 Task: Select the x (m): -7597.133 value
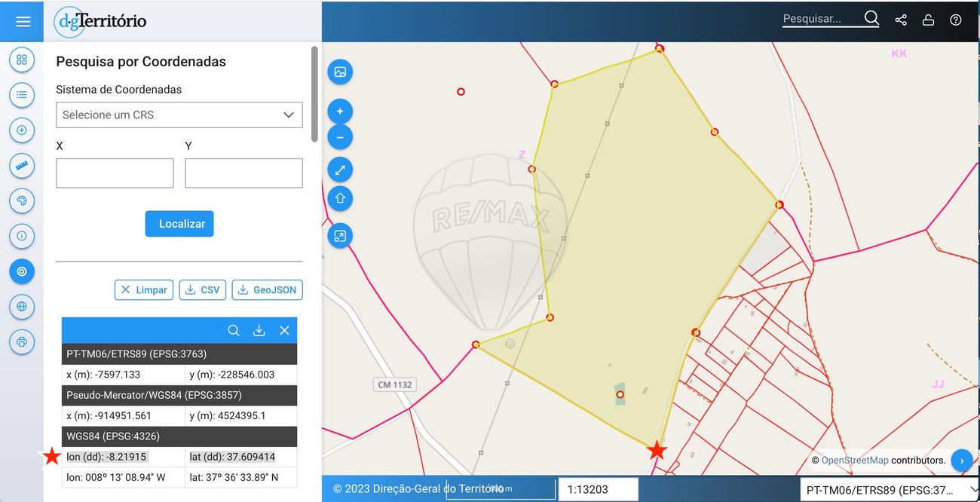tap(103, 375)
